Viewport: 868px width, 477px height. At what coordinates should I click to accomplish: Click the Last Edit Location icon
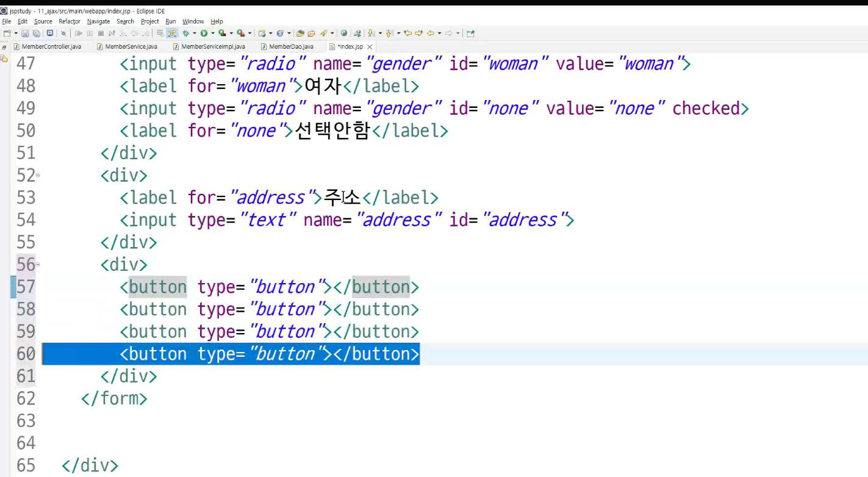pyautogui.click(x=408, y=33)
